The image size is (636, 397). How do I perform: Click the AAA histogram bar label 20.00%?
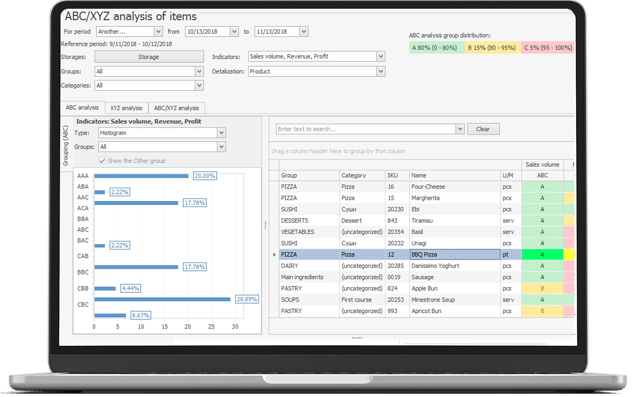coord(205,176)
